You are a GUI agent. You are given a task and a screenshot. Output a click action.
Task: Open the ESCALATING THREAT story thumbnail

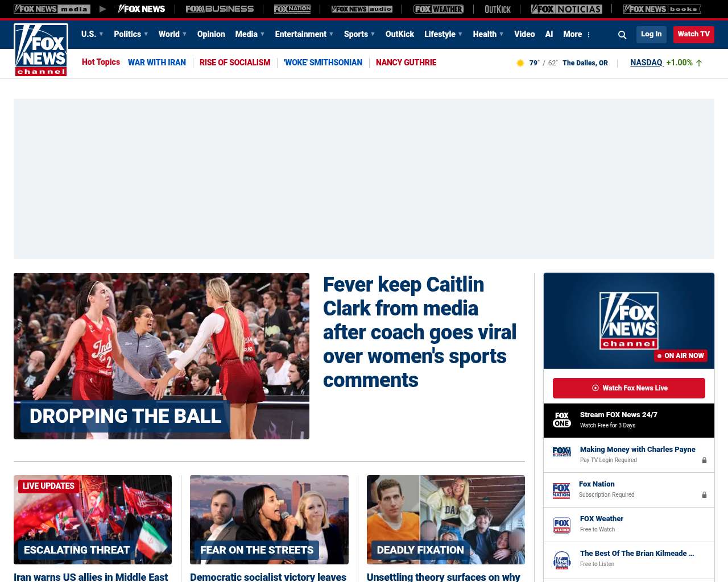93,519
